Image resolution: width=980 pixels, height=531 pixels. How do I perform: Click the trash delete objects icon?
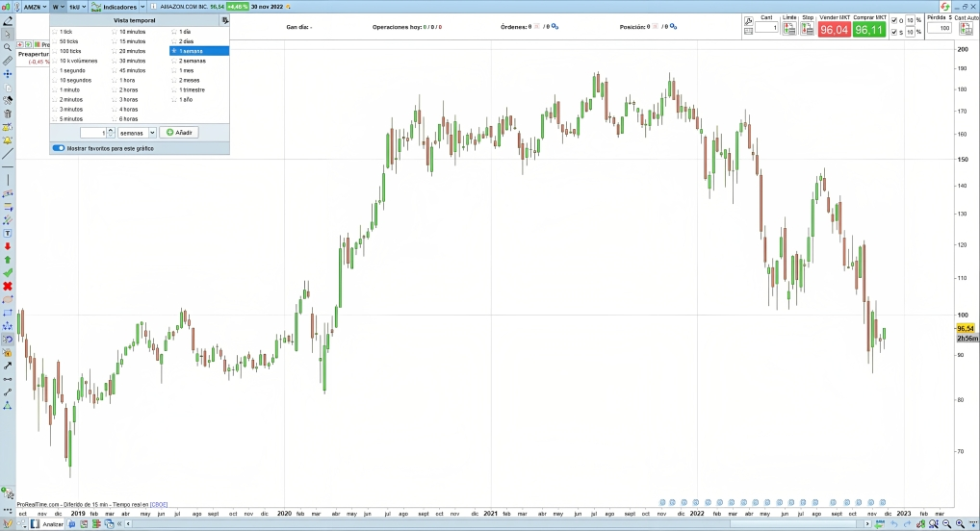click(x=8, y=114)
